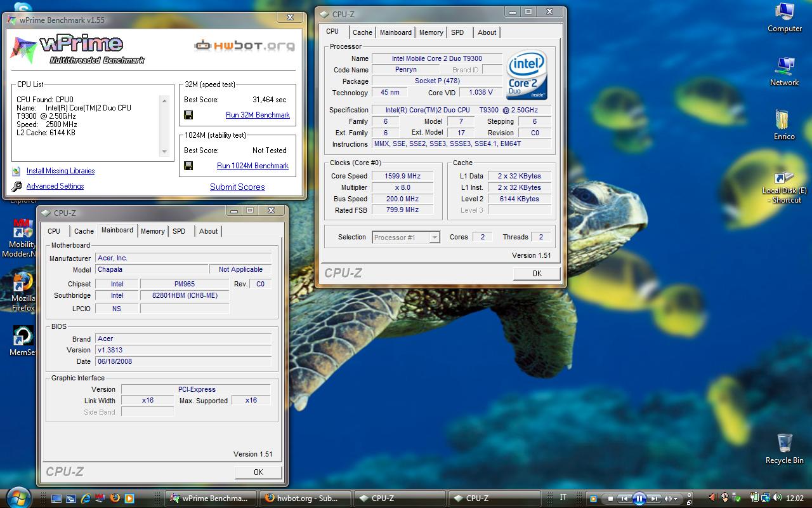The height and width of the screenshot is (508, 812).
Task: Click the 12.02 taskbar clock
Action: (x=794, y=498)
